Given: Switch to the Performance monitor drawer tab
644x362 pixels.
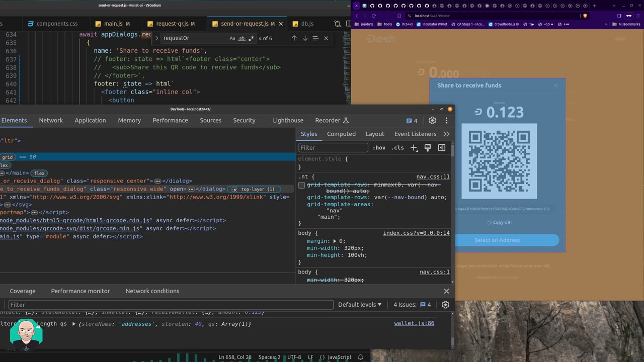Looking at the screenshot, I should (x=80, y=291).
